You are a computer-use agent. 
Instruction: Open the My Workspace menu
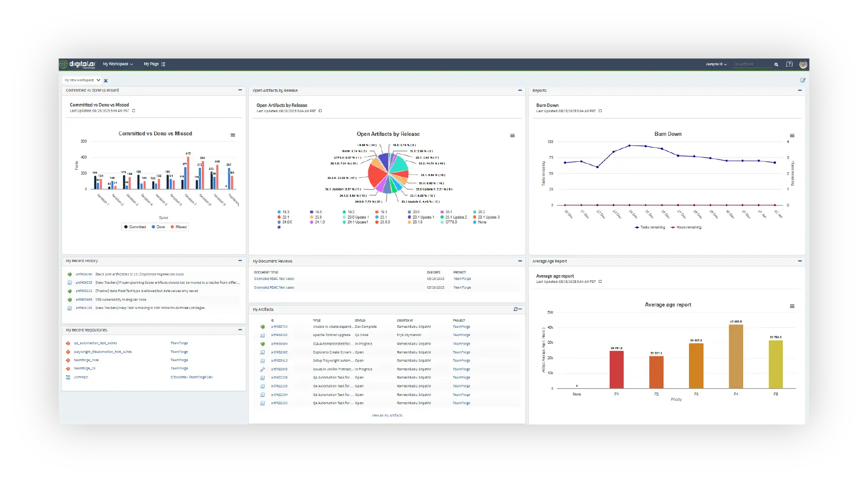pos(118,64)
